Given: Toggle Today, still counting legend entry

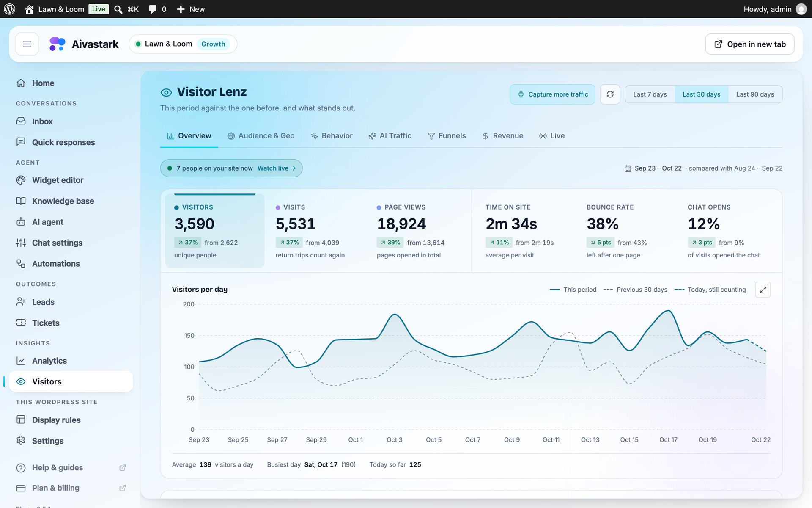Looking at the screenshot, I should [710, 290].
